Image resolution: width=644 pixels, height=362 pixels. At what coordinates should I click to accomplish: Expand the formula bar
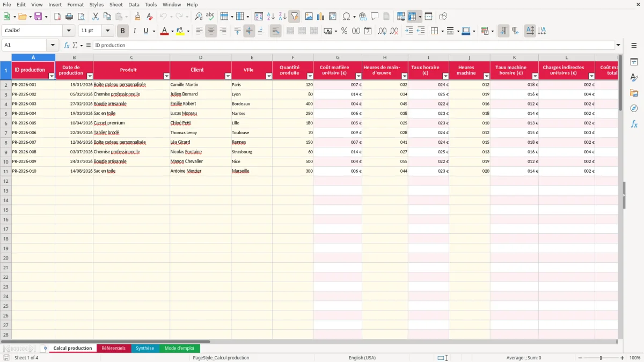click(618, 46)
